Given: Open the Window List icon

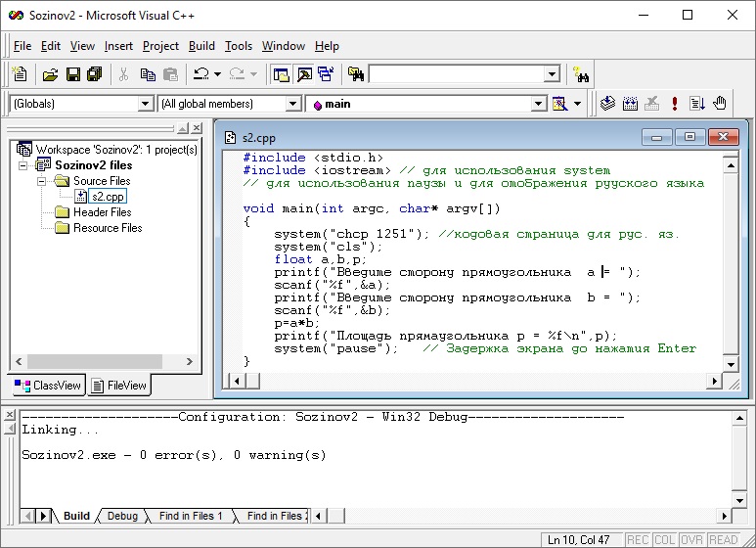Looking at the screenshot, I should click(326, 74).
